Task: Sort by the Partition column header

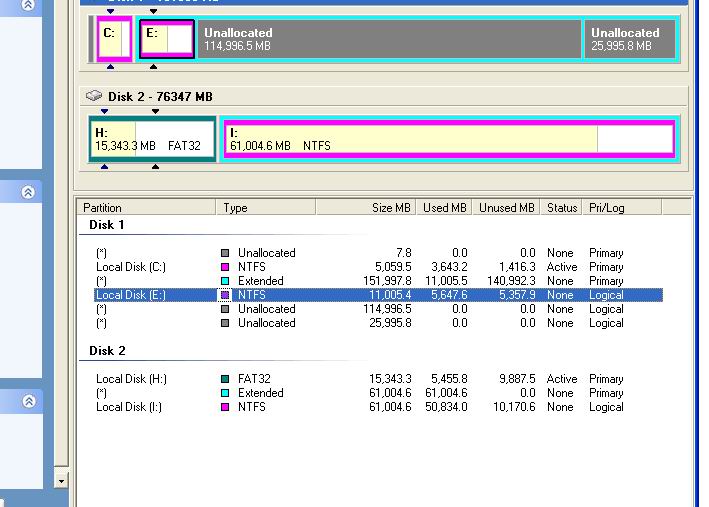Action: [x=147, y=208]
